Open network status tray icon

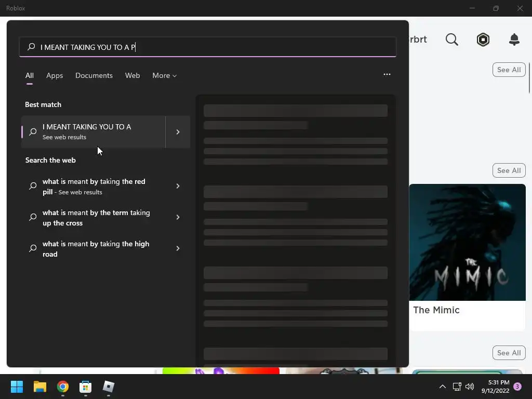click(x=457, y=387)
